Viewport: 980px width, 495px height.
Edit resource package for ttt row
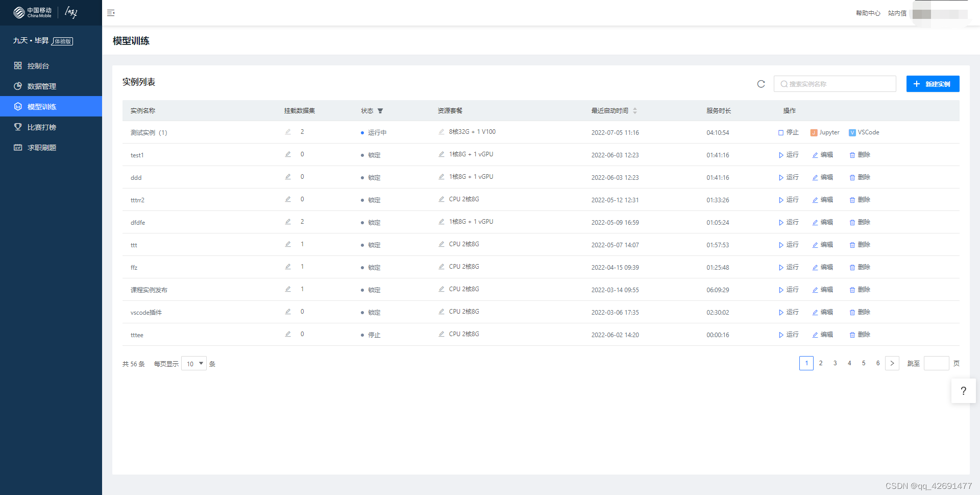[x=442, y=244]
